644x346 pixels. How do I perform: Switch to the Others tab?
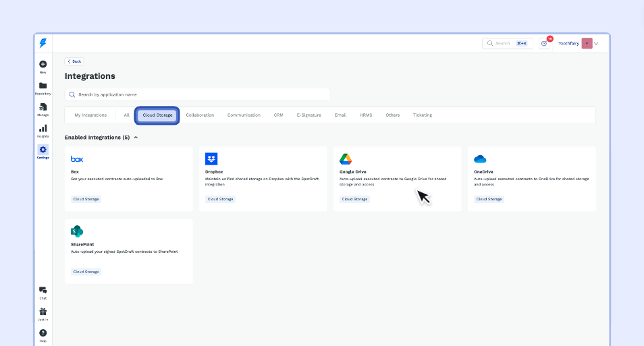[x=393, y=115]
